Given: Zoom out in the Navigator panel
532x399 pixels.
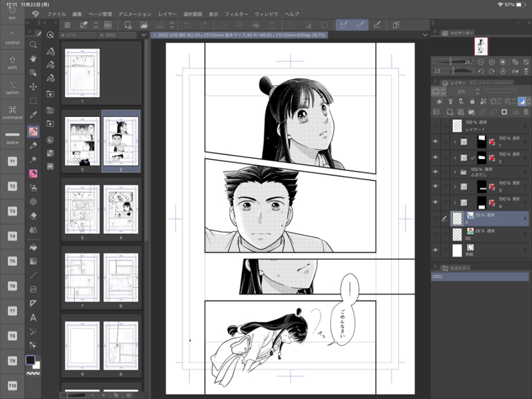Looking at the screenshot, I should click(x=481, y=62).
